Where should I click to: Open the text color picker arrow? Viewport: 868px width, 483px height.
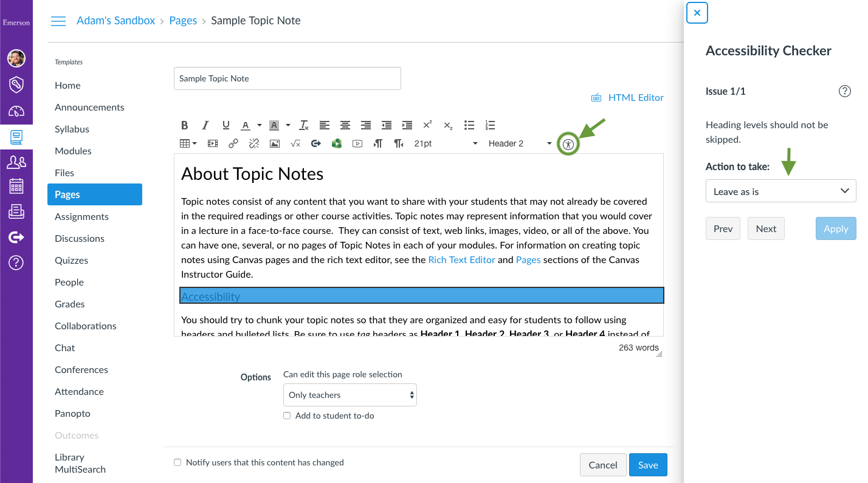coord(259,126)
